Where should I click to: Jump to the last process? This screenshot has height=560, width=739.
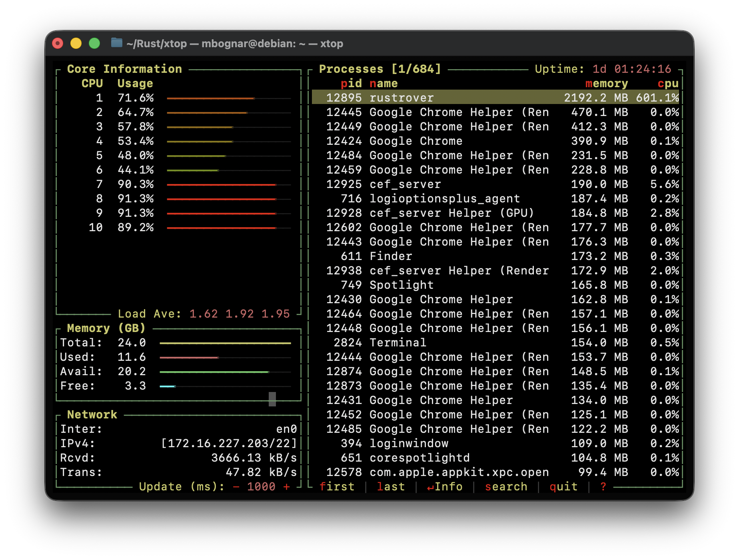(x=391, y=486)
